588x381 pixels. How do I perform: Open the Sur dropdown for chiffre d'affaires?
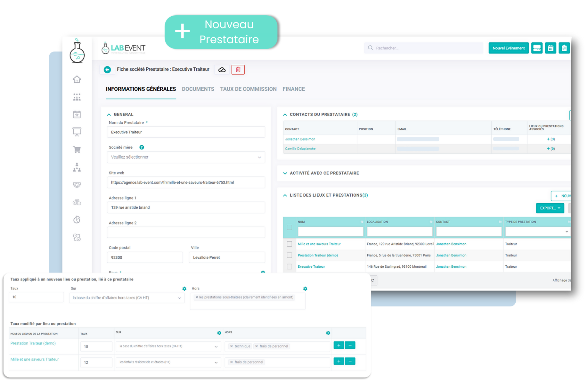[x=127, y=298]
